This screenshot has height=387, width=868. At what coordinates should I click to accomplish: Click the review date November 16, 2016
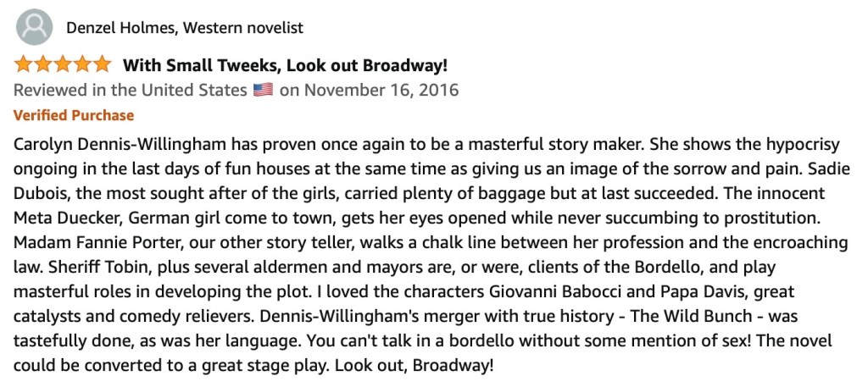tap(381, 90)
